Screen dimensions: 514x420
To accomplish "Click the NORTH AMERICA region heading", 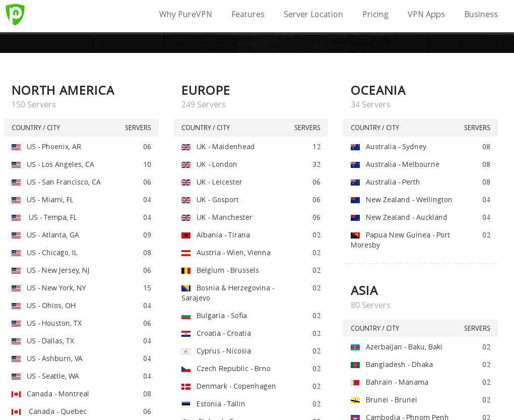I will 63,90.
